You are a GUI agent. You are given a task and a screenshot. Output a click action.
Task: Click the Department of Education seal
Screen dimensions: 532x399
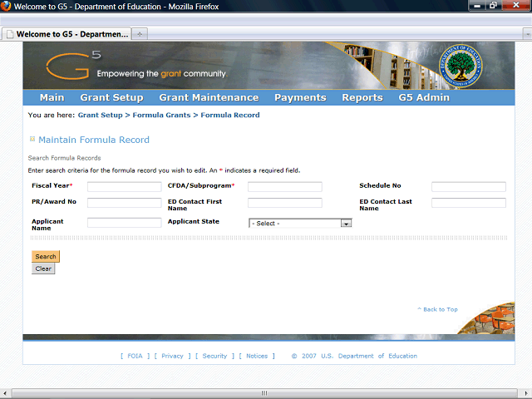(461, 66)
